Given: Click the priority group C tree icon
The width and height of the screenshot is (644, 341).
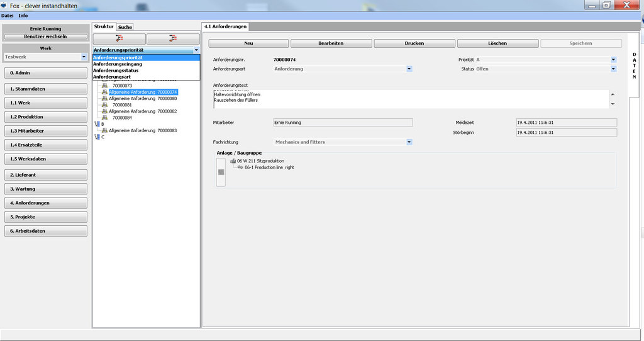Looking at the screenshot, I should 96,137.
